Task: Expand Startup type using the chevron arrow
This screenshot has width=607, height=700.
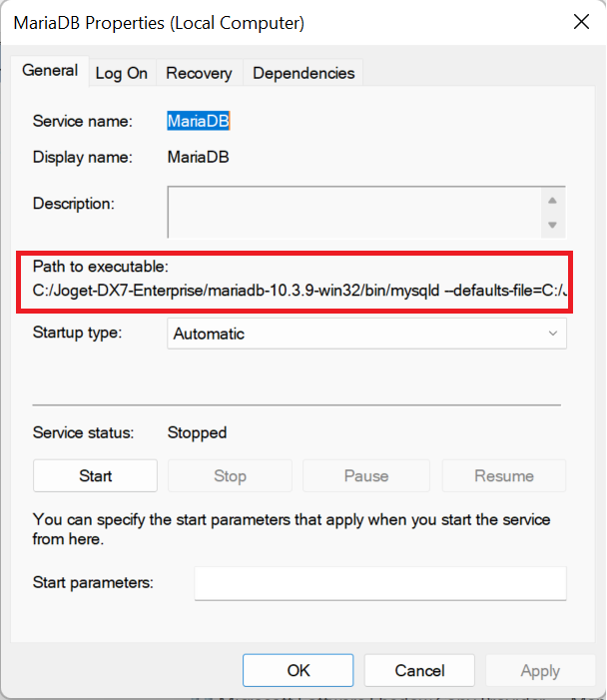Action: pyautogui.click(x=553, y=334)
